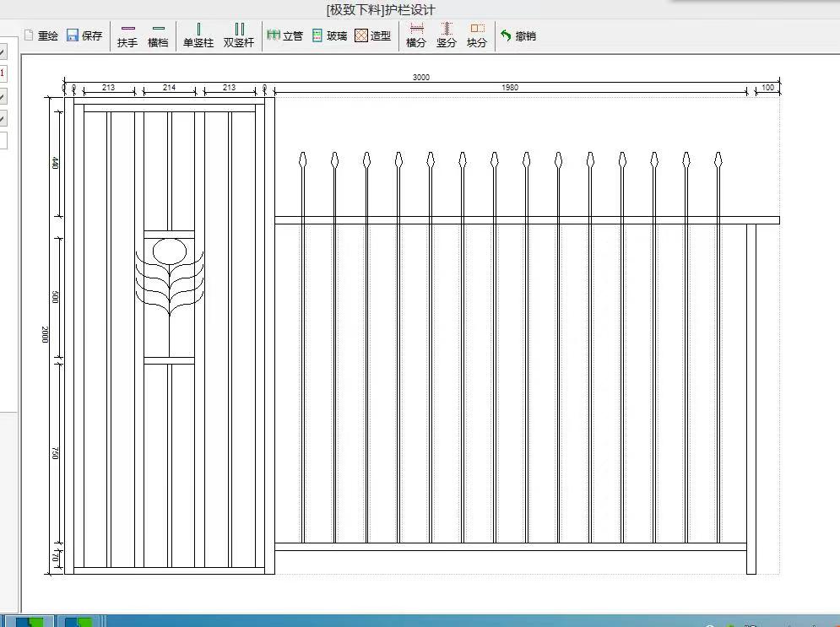Select the 扶手 handrail tool
Viewport: 840px width, 627px height.
pos(127,35)
